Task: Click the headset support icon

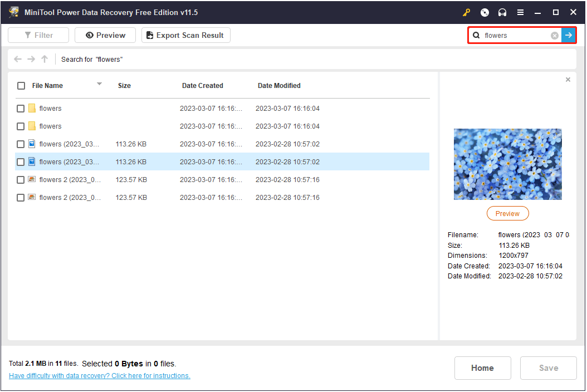Action: (x=502, y=12)
